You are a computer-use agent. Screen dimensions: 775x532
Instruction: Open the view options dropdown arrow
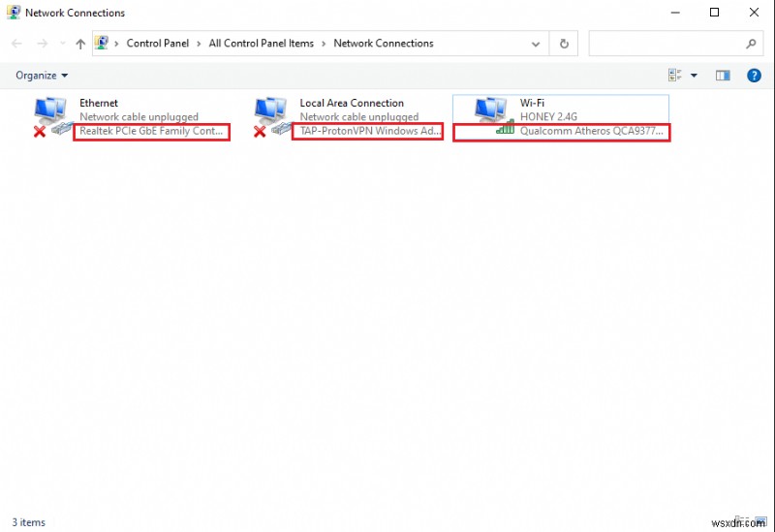tap(694, 76)
